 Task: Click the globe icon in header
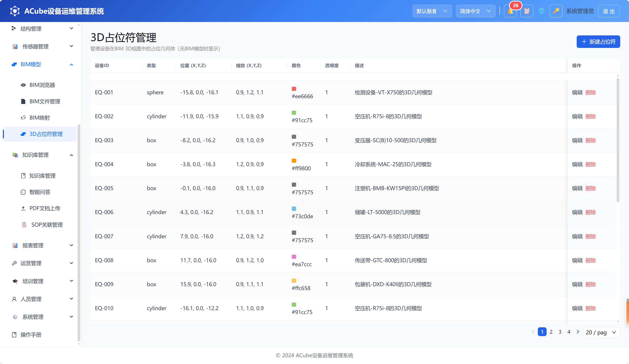coord(541,11)
